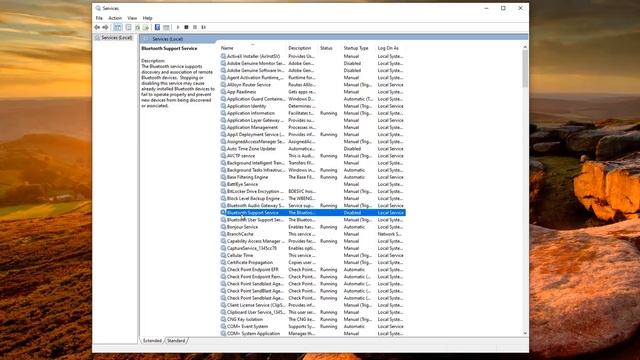Click the gear icon beside Cellular Time
640x360 pixels.
pos(223,256)
